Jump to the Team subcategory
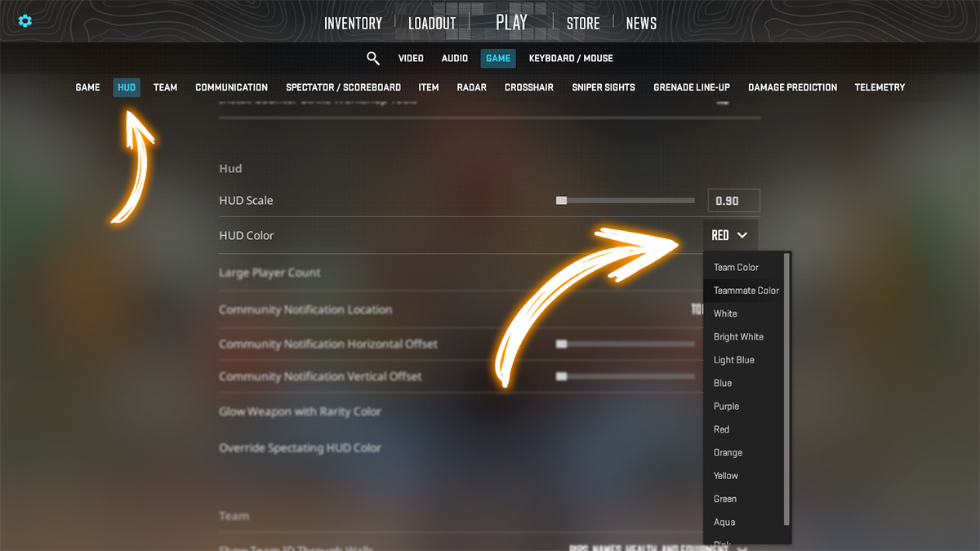This screenshot has height=551, width=980. (165, 87)
